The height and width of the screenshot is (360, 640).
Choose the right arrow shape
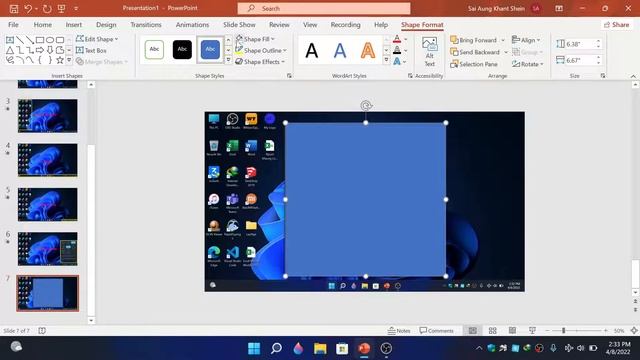pyautogui.click(x=40, y=50)
